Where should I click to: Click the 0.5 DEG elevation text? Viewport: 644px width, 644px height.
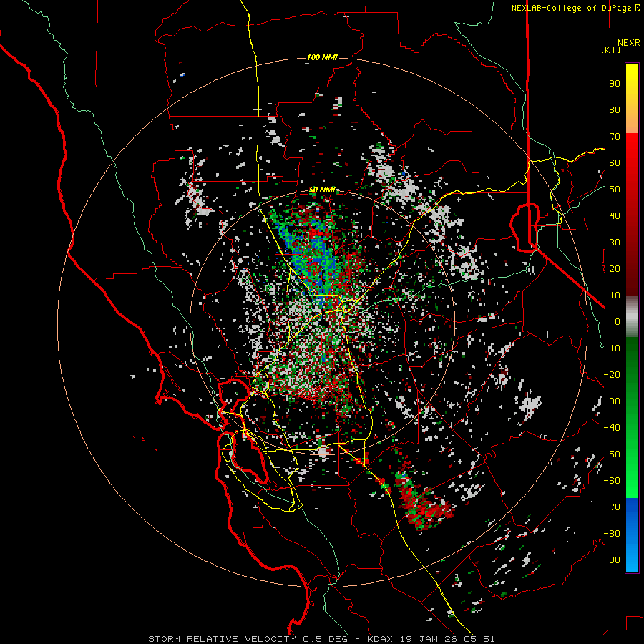click(326, 639)
